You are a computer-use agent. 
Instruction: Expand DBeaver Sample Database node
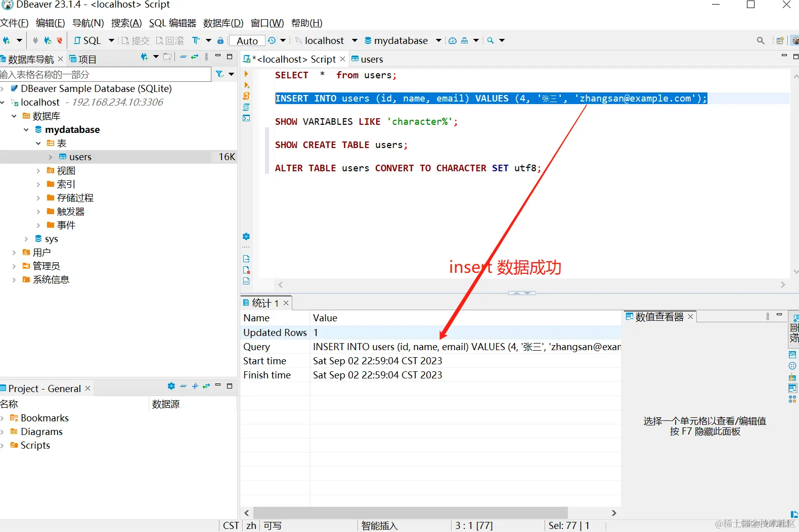click(3, 89)
